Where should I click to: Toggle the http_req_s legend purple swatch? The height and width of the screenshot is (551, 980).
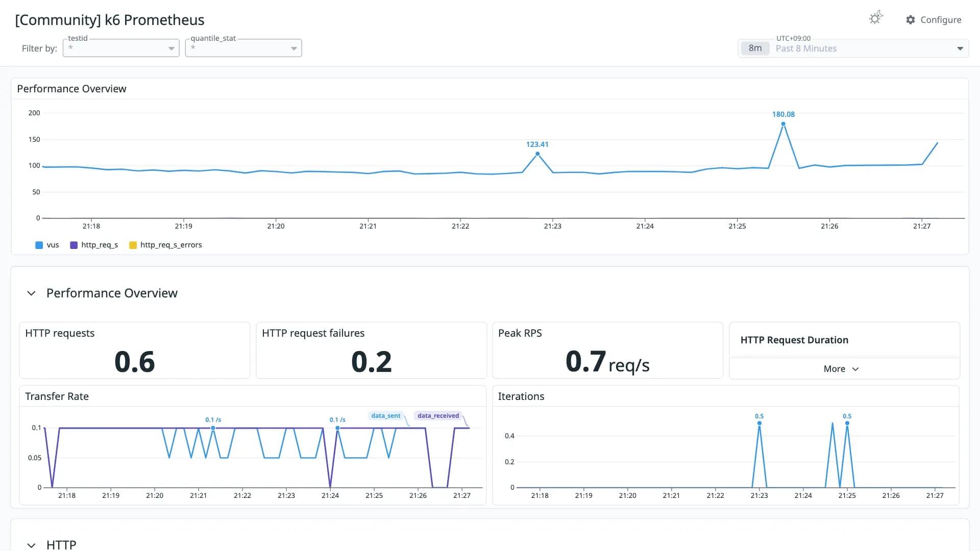tap(73, 245)
